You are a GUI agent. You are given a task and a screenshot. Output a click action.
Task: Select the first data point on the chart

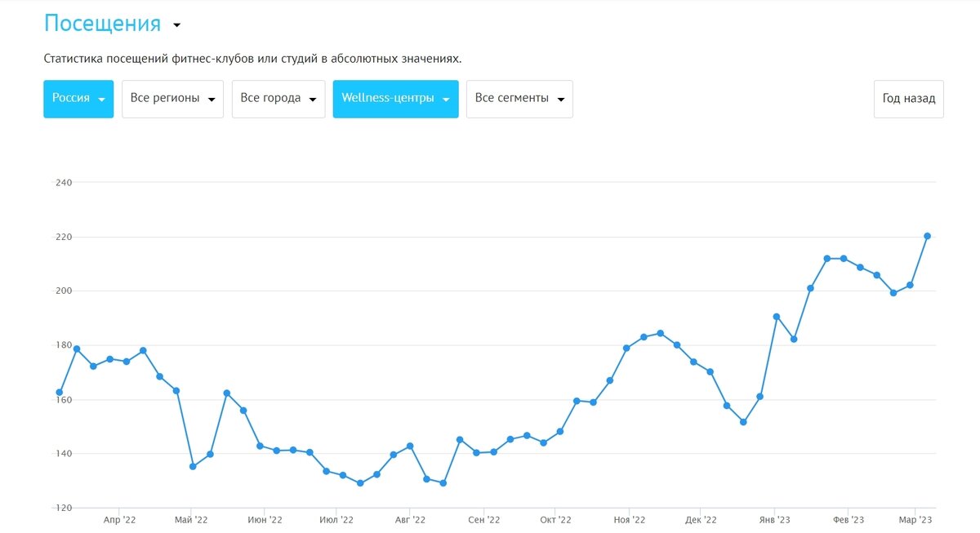pyautogui.click(x=60, y=393)
